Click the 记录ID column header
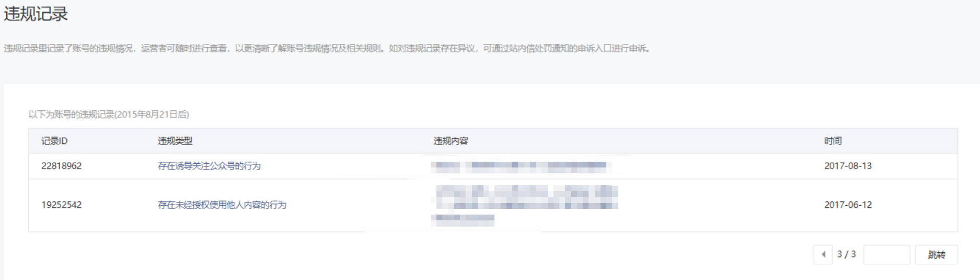 coord(54,141)
